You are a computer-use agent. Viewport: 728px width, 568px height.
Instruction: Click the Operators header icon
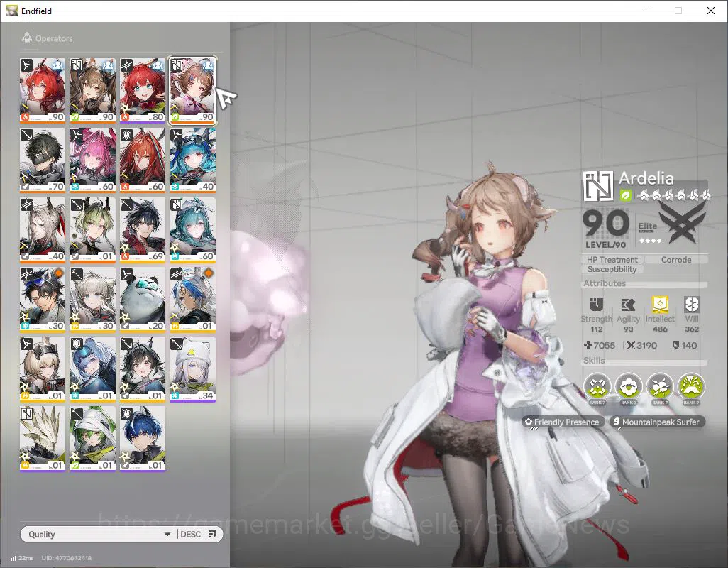pyautogui.click(x=27, y=38)
